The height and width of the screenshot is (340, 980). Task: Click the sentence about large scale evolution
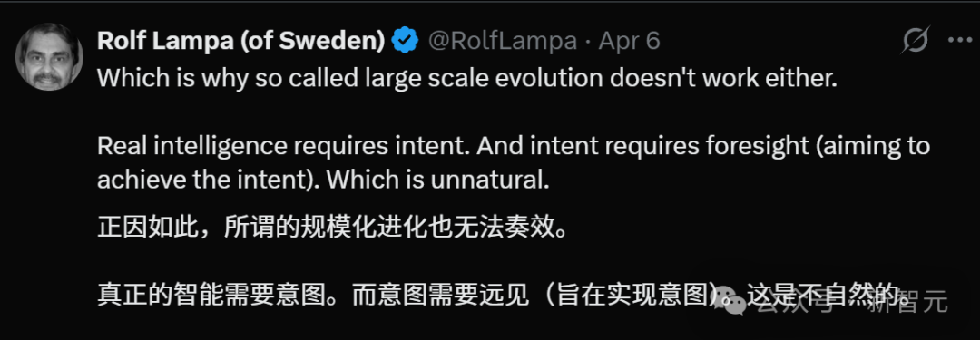click(467, 78)
